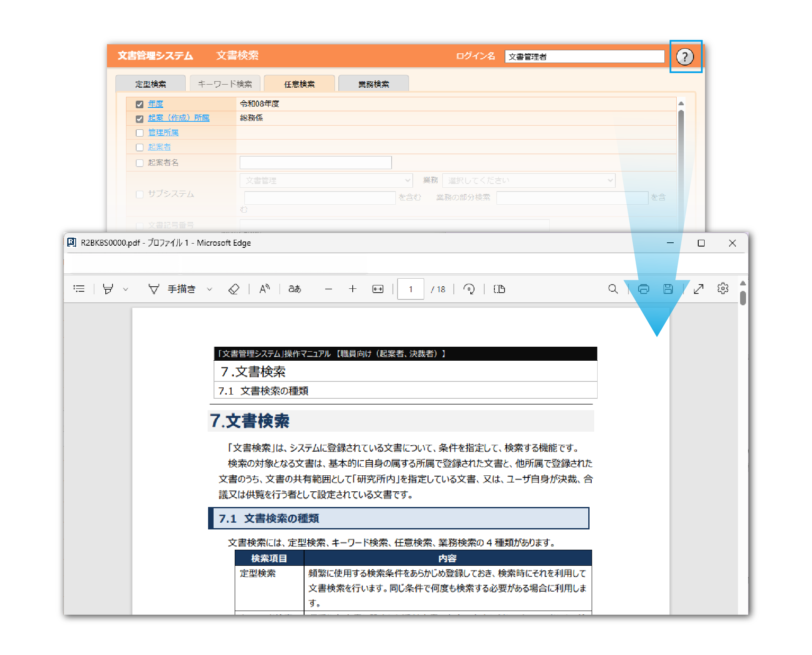Open the 業務検索 tab
Screen dimensions: 812x655
(374, 84)
